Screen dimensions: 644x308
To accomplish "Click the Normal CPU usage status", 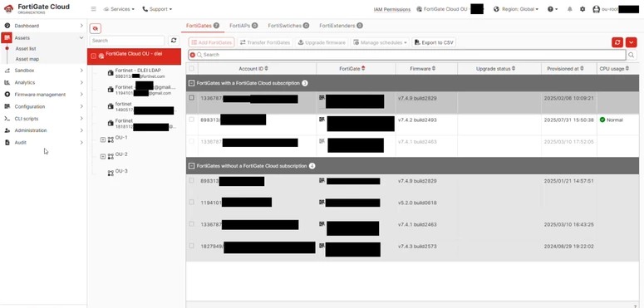I will point(611,120).
